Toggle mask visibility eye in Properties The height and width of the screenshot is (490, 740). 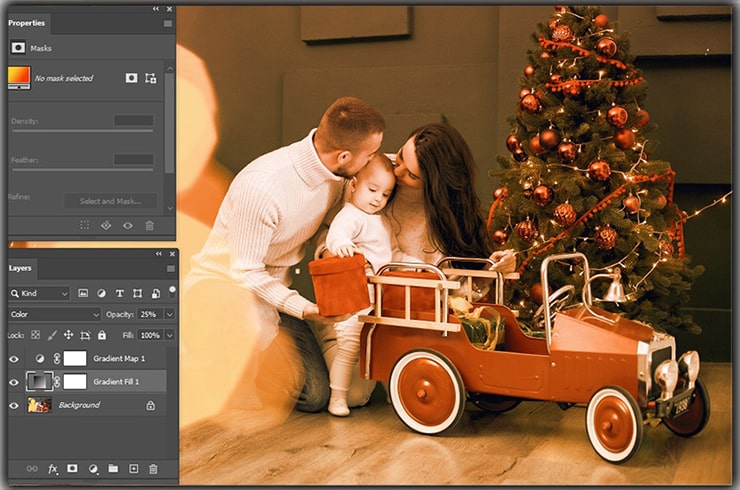coord(128,226)
